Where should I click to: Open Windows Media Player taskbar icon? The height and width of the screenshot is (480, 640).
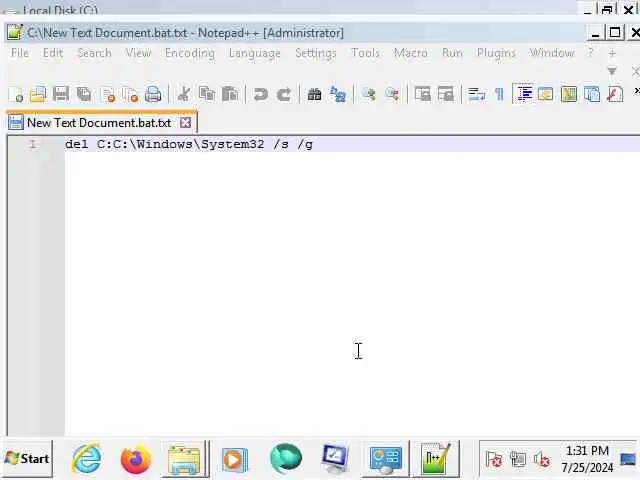pos(234,459)
